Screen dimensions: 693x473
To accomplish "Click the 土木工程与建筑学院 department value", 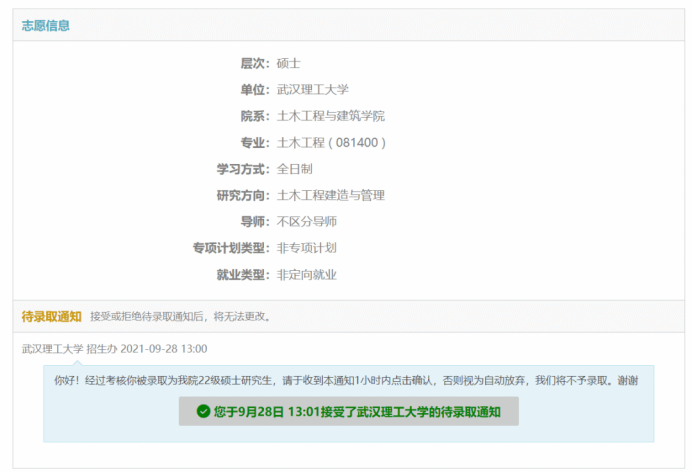I will pos(330,116).
